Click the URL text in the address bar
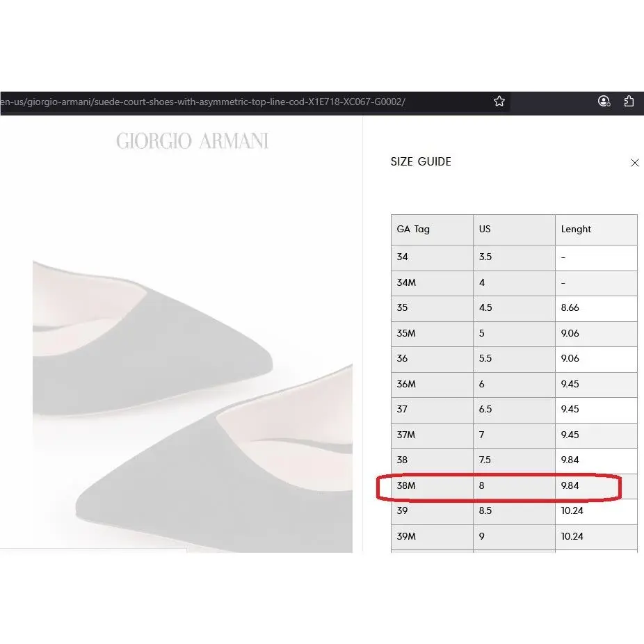Screen dimensions: 644x644 203,102
